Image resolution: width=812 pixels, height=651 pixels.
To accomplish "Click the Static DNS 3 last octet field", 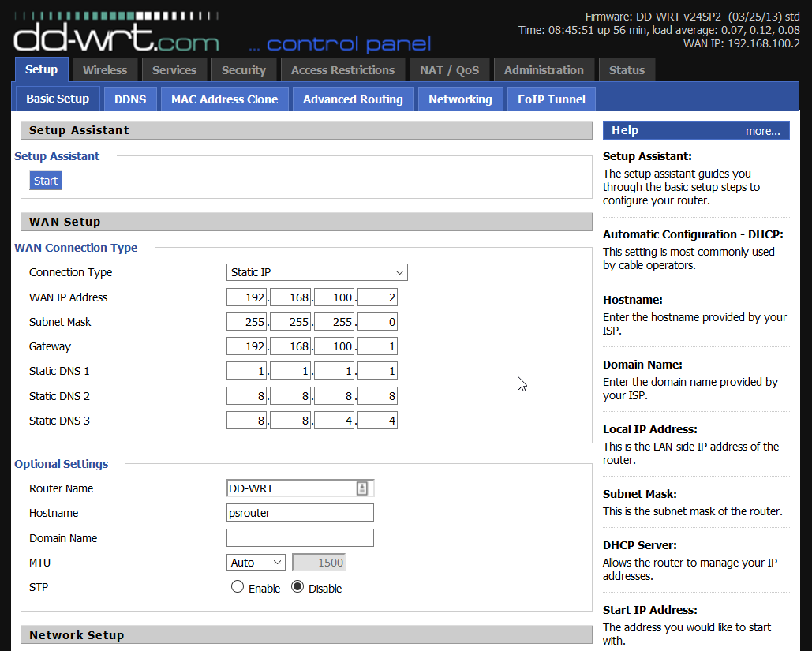I will [x=377, y=420].
